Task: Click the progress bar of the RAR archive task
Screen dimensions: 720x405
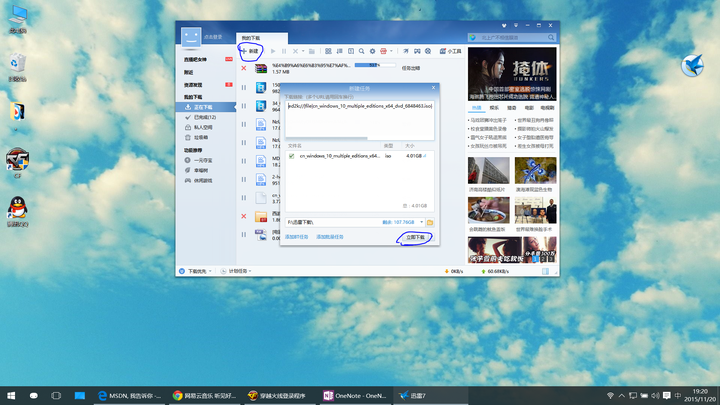Action: click(375, 65)
